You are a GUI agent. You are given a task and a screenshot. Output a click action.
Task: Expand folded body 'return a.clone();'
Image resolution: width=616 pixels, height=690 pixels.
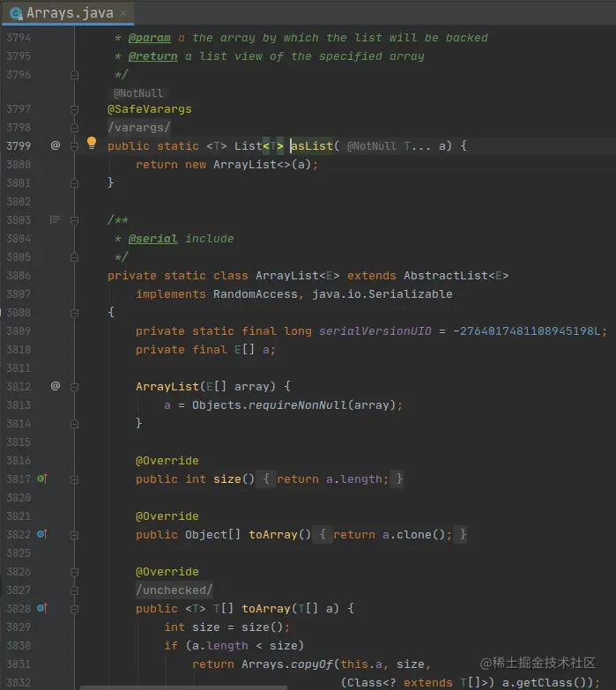(x=390, y=534)
